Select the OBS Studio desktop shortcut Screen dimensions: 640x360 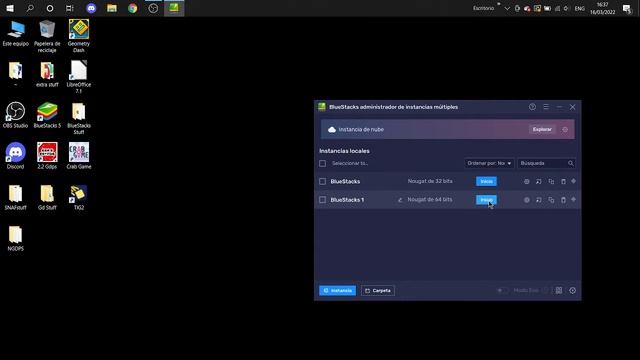click(x=16, y=115)
